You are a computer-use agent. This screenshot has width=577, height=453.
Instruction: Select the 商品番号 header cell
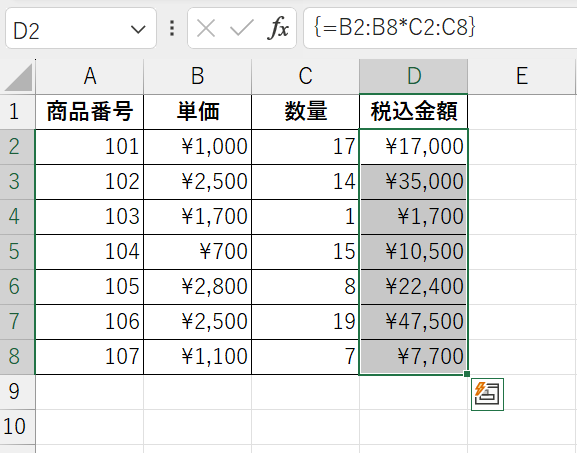89,112
